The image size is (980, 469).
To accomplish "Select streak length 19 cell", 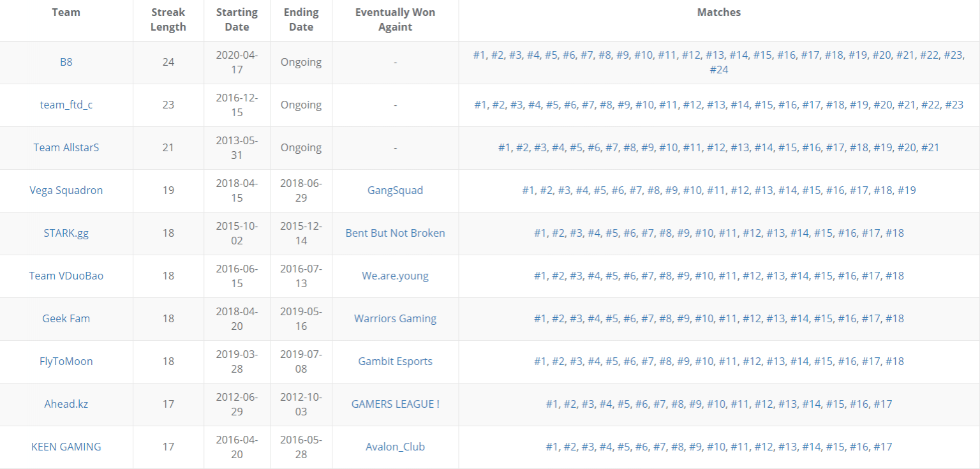I will (x=168, y=191).
